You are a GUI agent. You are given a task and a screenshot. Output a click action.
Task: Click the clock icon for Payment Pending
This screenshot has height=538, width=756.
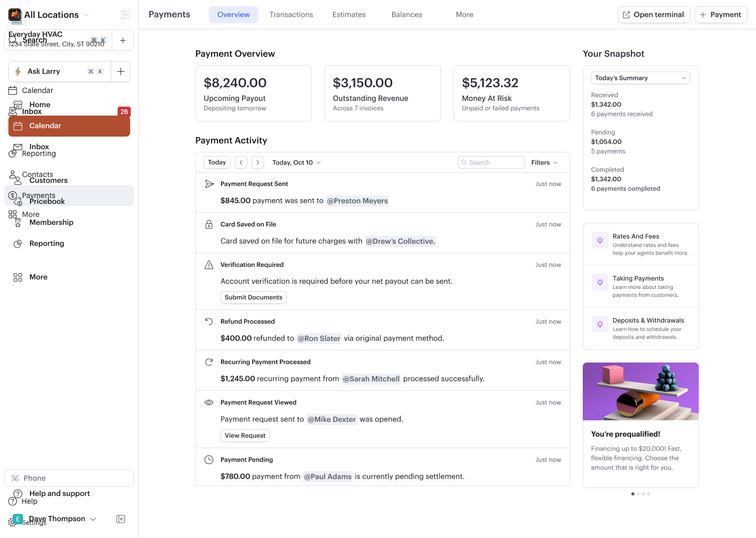pos(209,460)
